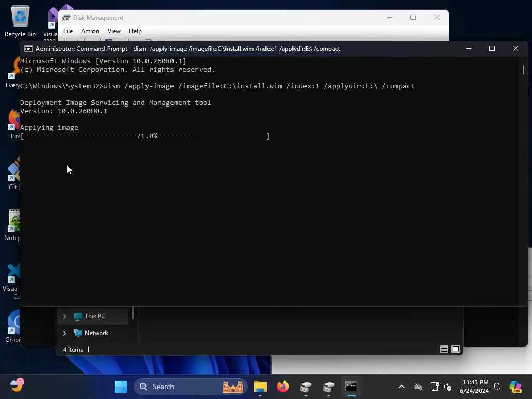Open the weather widget on the taskbar
This screenshot has height=399, width=532.
pos(16,386)
